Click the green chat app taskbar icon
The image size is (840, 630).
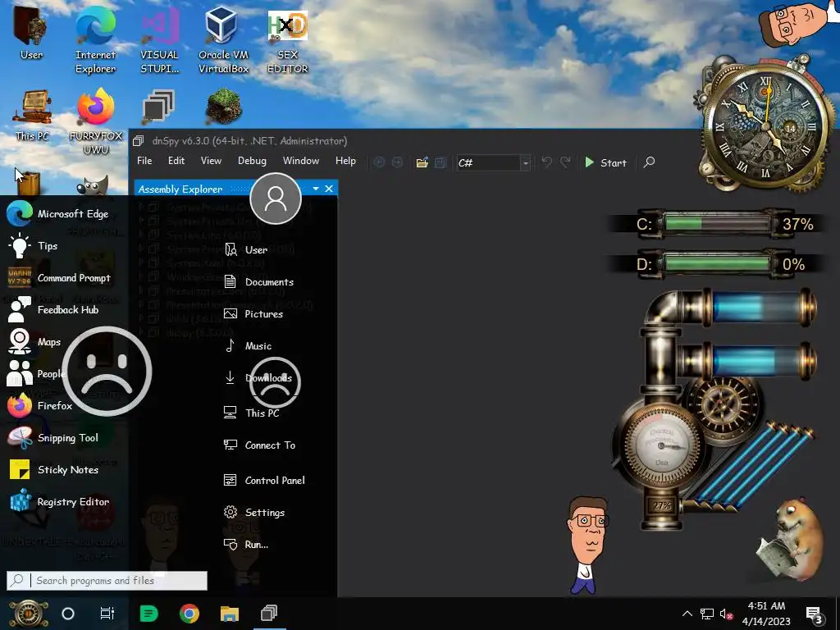pyautogui.click(x=149, y=614)
